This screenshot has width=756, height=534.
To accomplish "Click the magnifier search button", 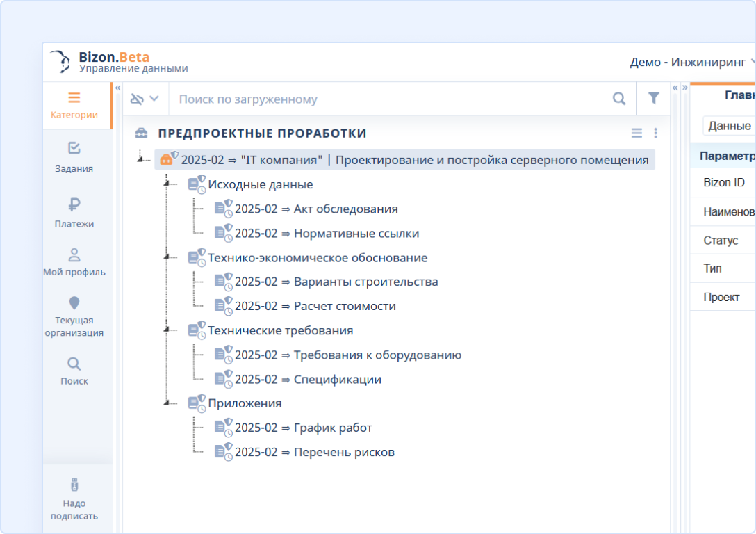I will (x=619, y=99).
